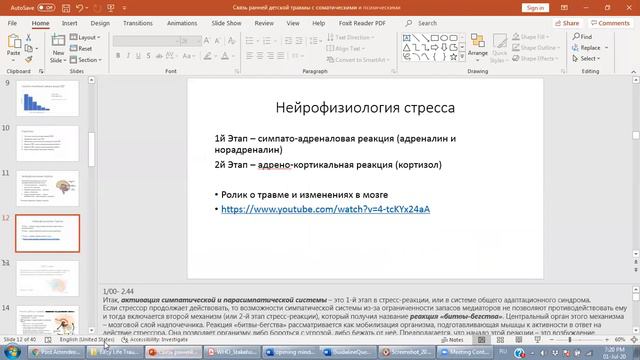The image size is (640, 360).
Task: Click the Underline formatting icon
Action: [138, 56]
